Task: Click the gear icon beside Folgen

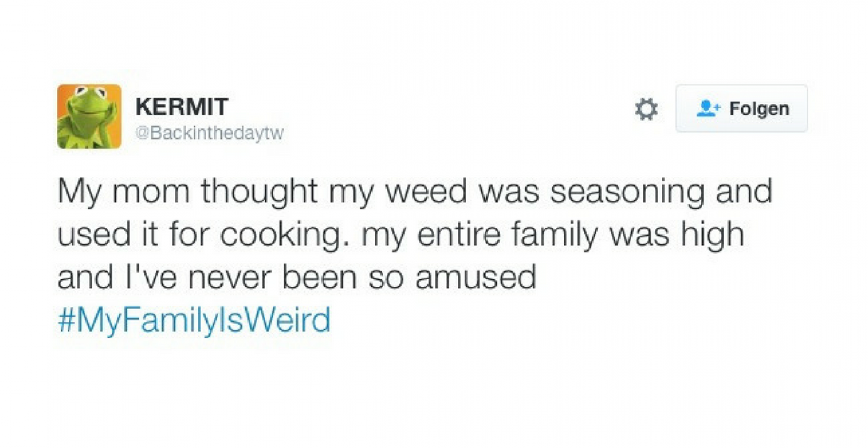Action: (646, 109)
